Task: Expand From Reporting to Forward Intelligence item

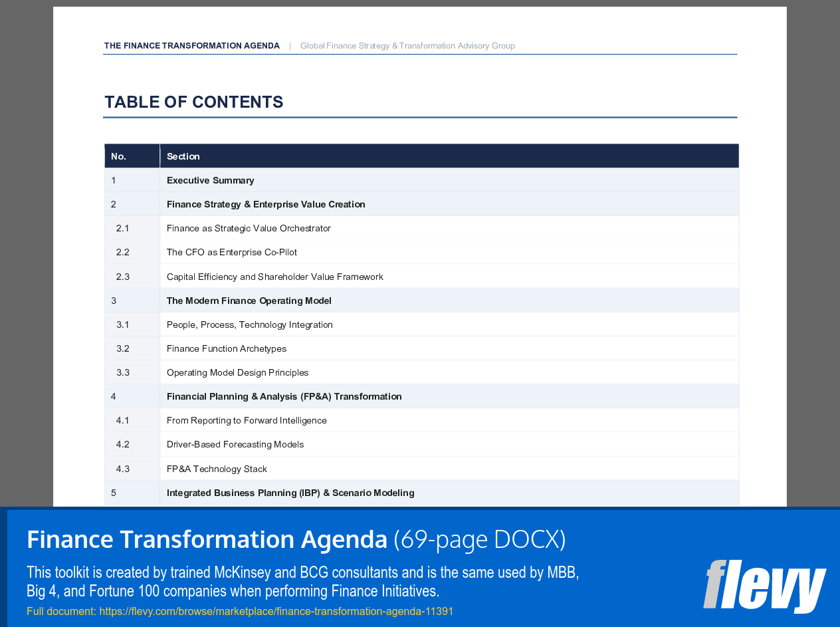Action: [x=247, y=420]
